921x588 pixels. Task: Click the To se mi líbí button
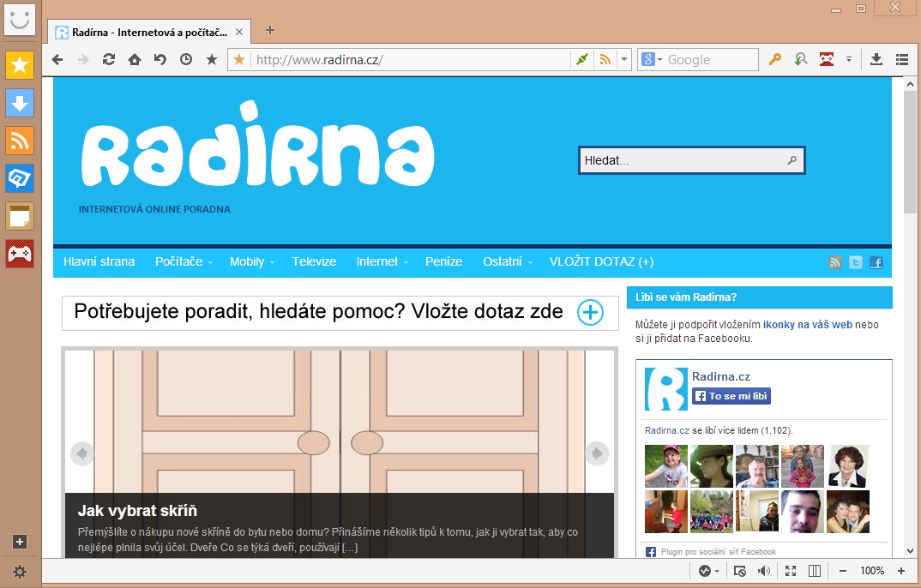click(731, 396)
